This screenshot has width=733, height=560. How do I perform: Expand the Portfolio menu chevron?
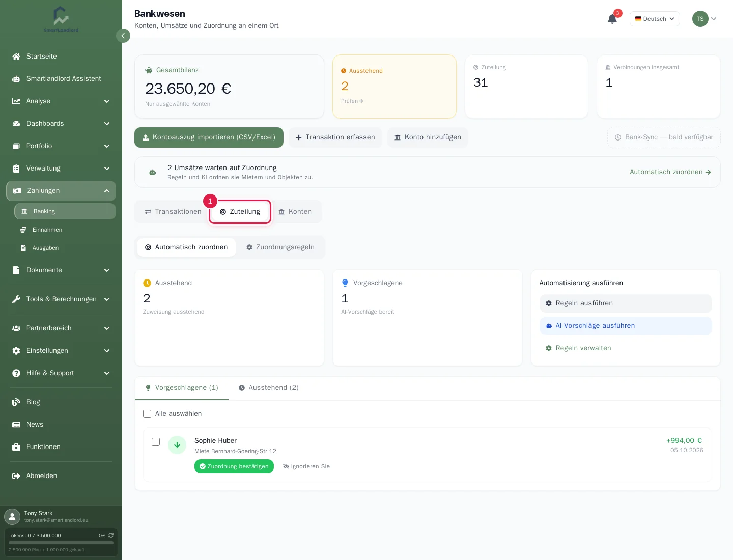107,146
